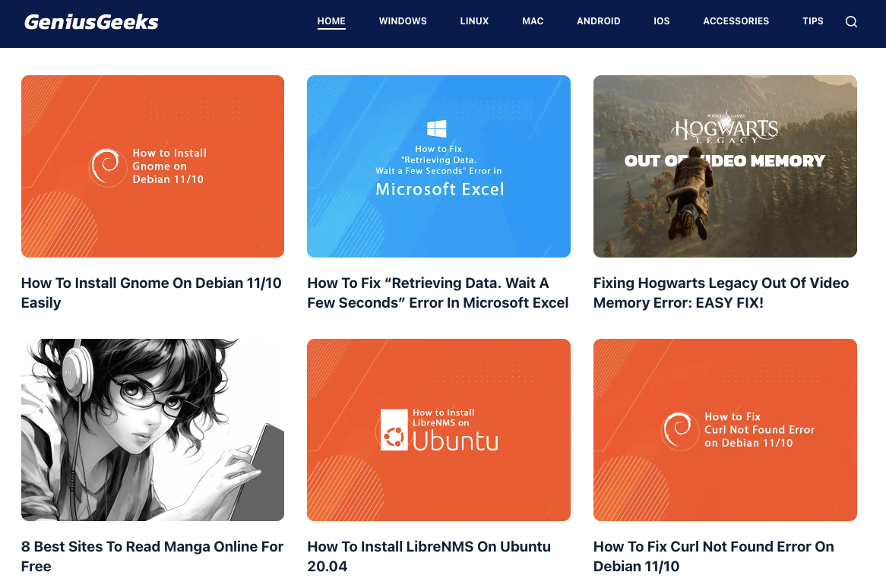This screenshot has height=588, width=886.
Task: Click the Hogwarts Legacy article thumbnail
Action: tap(724, 166)
